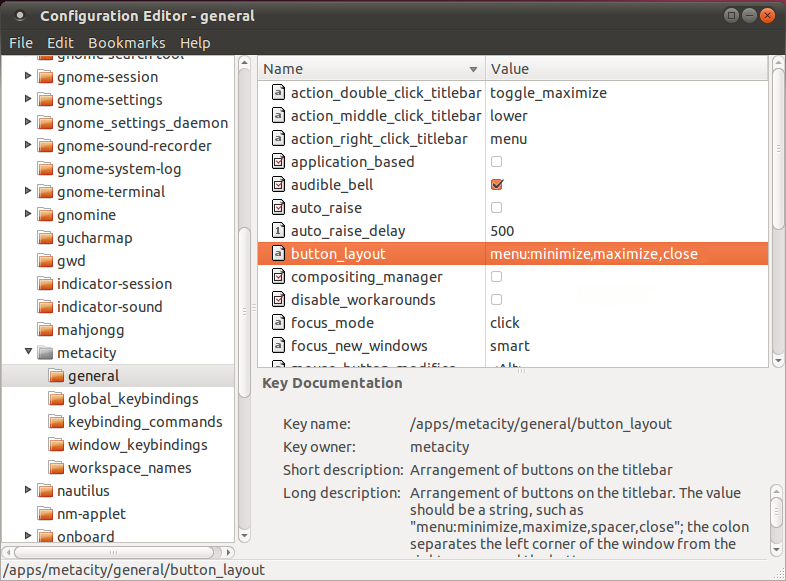Expand the gnomine tree node
Image resolution: width=786 pixels, height=581 pixels.
[28, 214]
